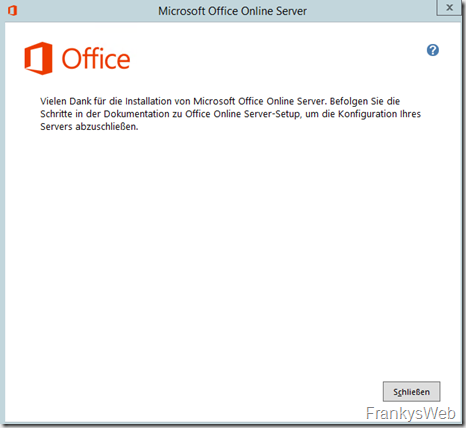Click the word Server in the window title
This screenshot has width=466, height=428.
(292, 11)
